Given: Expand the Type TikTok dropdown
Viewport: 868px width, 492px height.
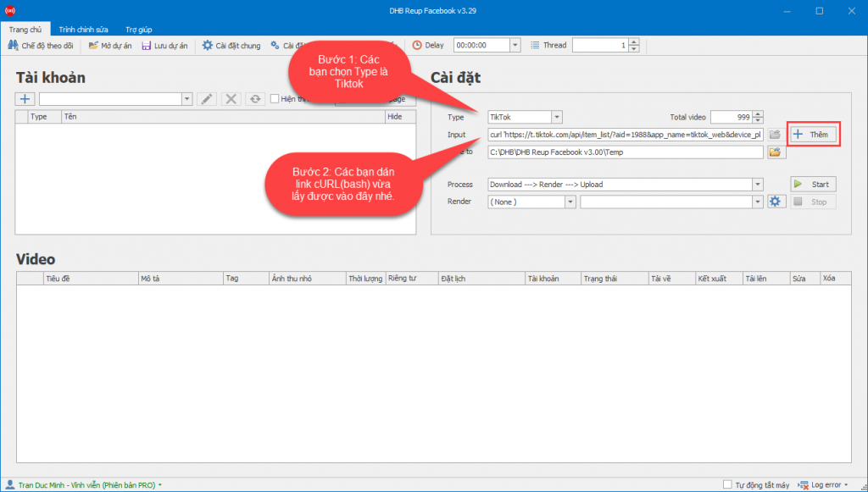Looking at the screenshot, I should [557, 117].
